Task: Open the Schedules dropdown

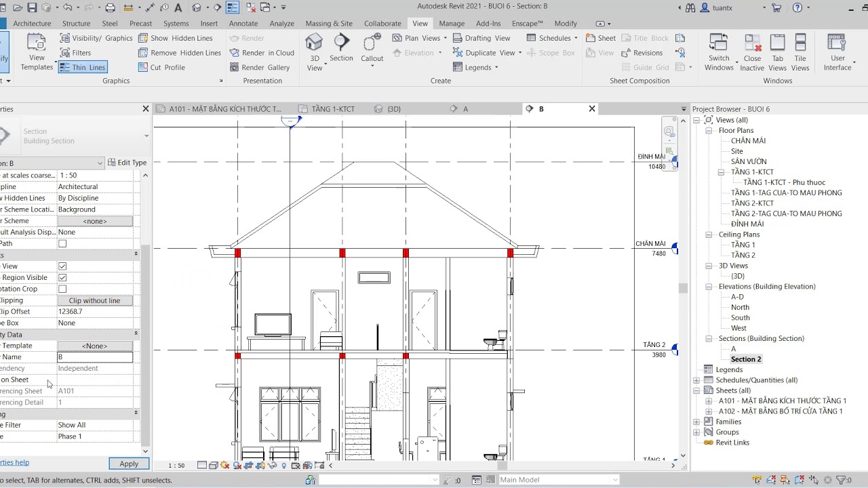Action: (576, 38)
